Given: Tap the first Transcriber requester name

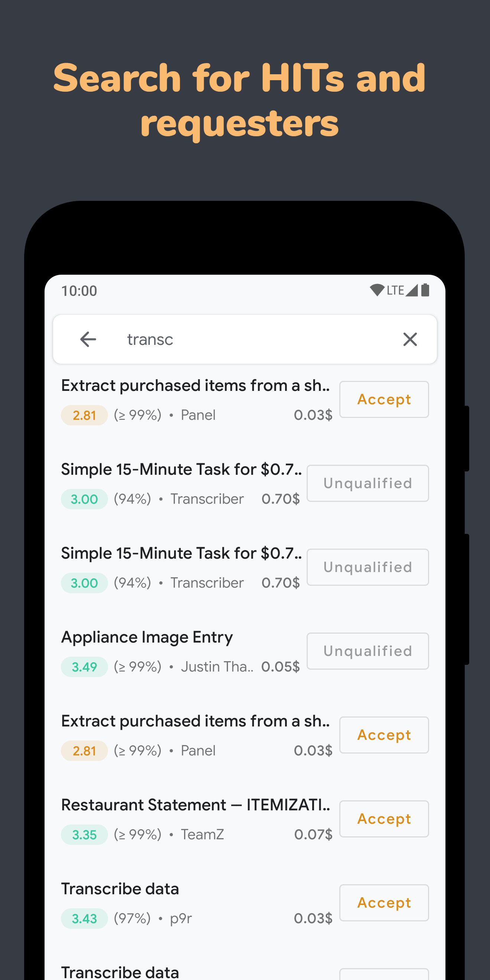Looking at the screenshot, I should [x=207, y=499].
